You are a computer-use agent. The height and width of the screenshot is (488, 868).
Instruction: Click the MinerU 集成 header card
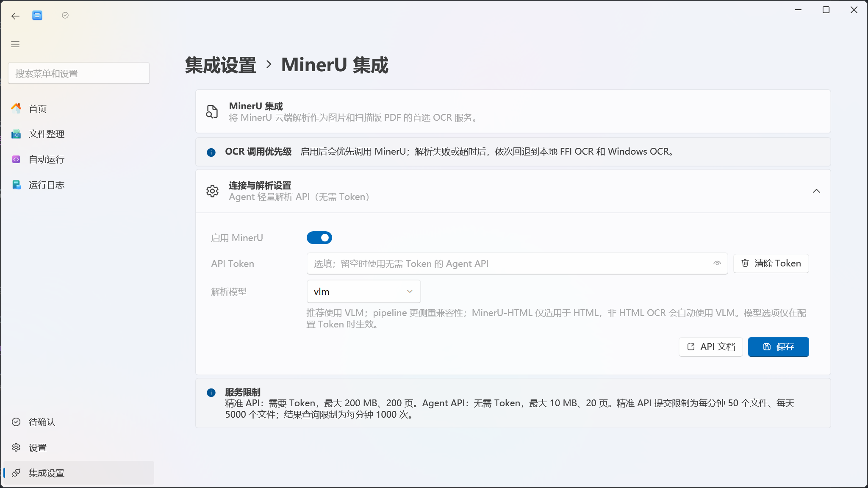coord(513,111)
